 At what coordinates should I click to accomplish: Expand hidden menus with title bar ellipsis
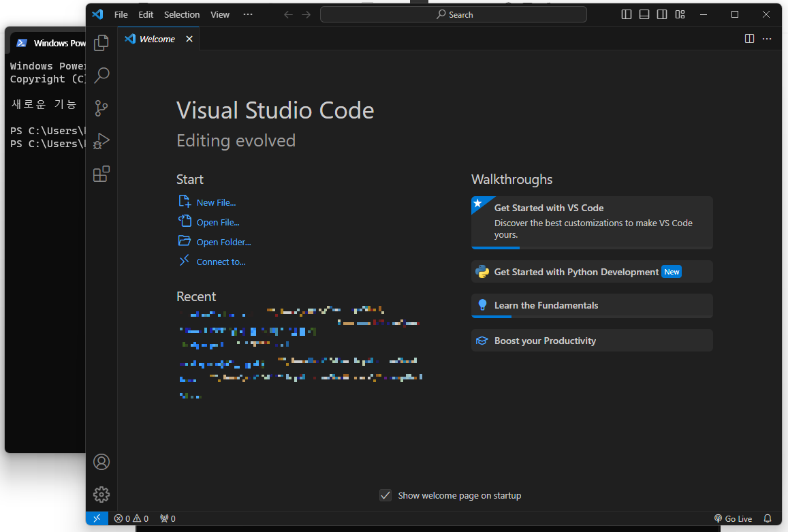pos(248,14)
